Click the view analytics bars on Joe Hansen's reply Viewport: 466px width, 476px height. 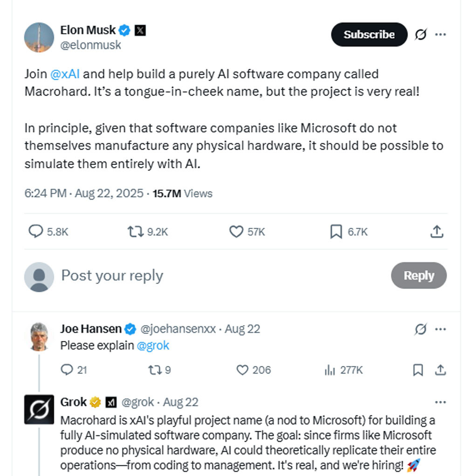(x=331, y=370)
